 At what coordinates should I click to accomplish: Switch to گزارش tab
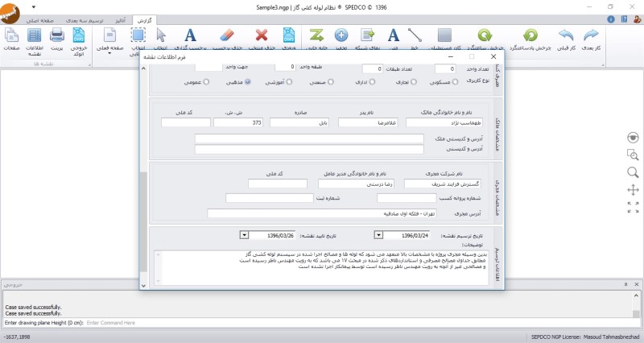coord(145,20)
